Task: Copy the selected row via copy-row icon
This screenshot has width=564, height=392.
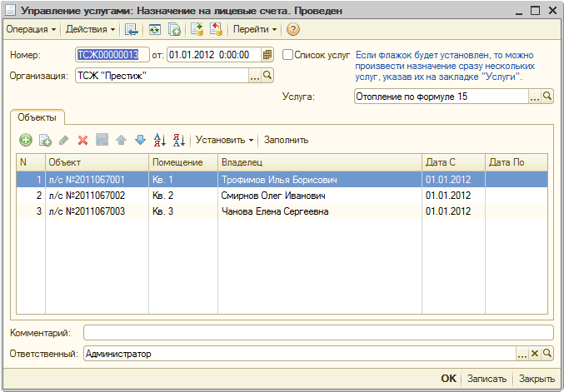Action: click(45, 140)
